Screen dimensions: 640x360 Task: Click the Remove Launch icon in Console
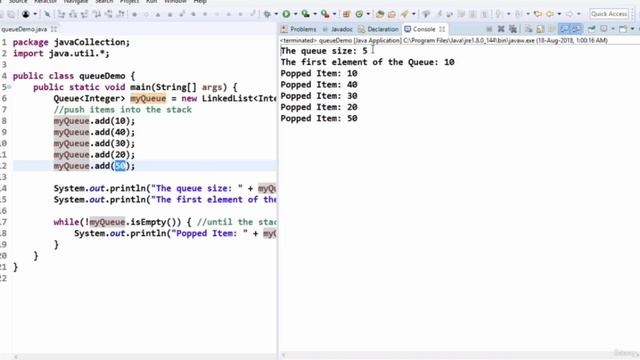click(x=501, y=29)
